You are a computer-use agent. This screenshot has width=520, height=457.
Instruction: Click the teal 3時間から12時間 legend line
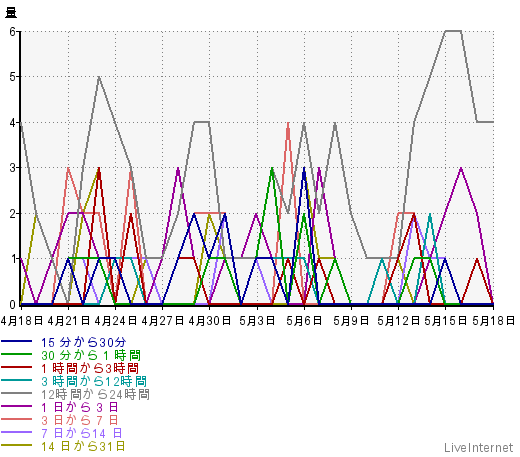16,380
